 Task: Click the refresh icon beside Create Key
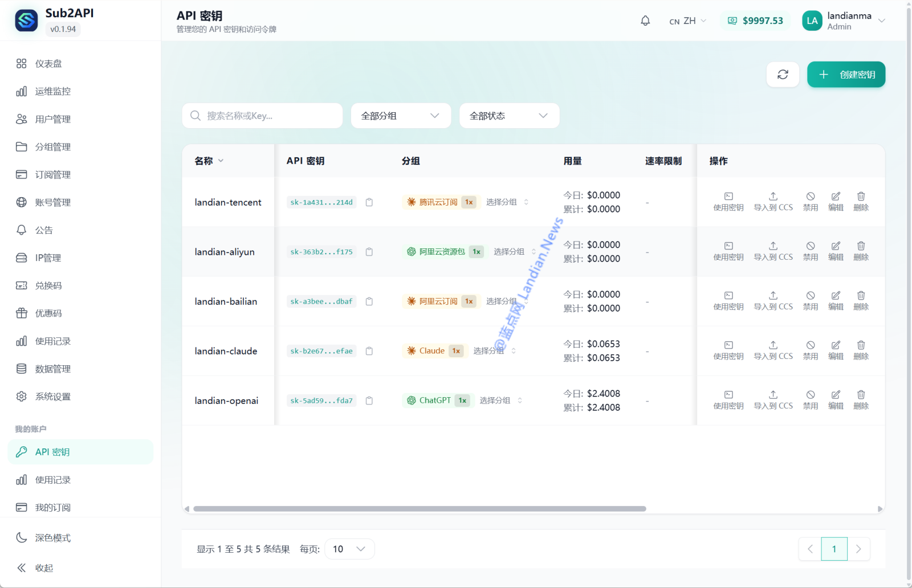click(x=783, y=75)
